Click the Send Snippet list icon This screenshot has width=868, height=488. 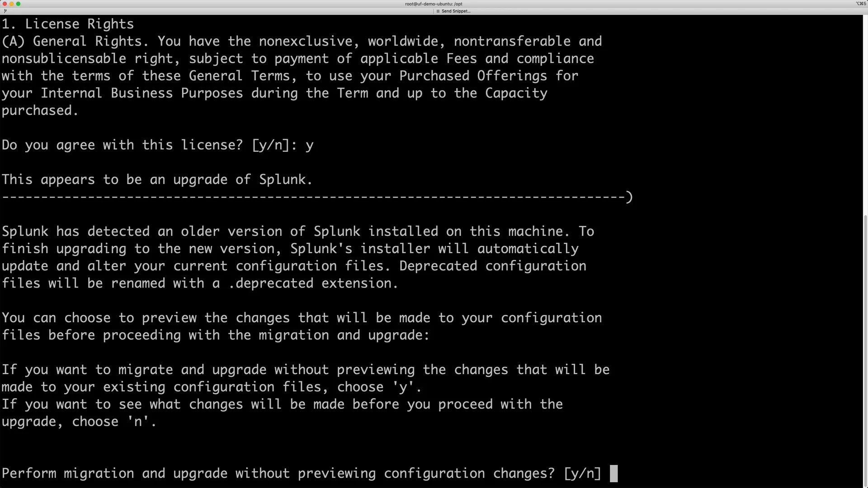(438, 11)
